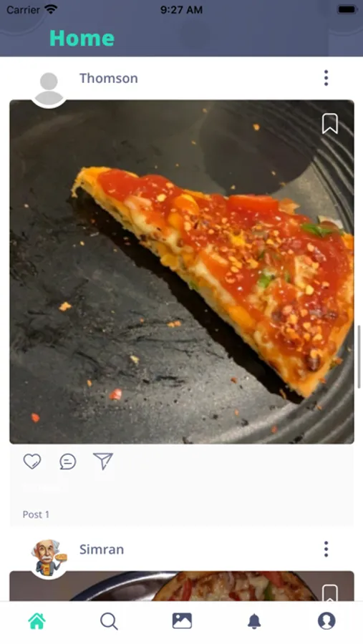363x644 pixels.
Task: Tap Thomson's gray placeholder avatar
Action: click(x=49, y=89)
